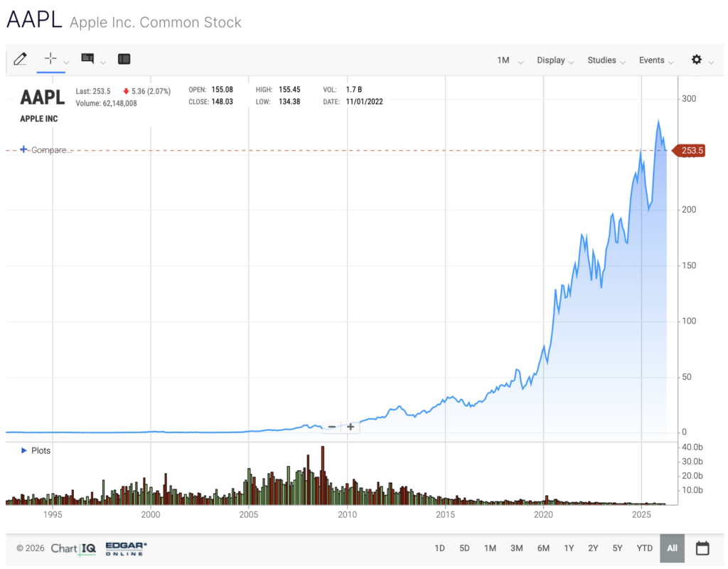Select the YTD range
This screenshot has height=569, width=728.
(x=644, y=548)
